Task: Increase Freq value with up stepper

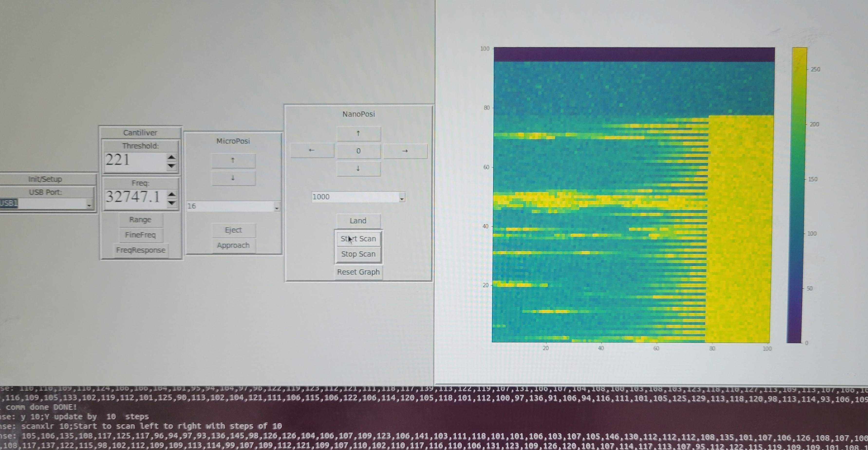Action: (x=171, y=194)
